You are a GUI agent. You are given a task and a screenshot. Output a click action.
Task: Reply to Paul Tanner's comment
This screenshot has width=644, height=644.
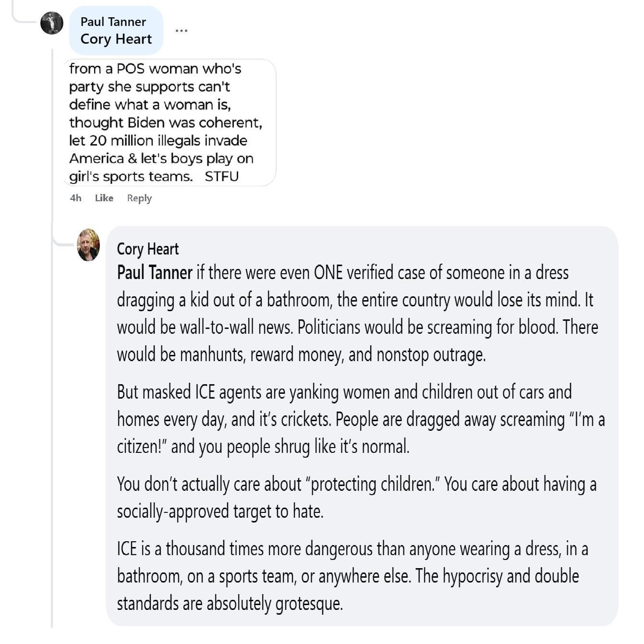tap(139, 198)
